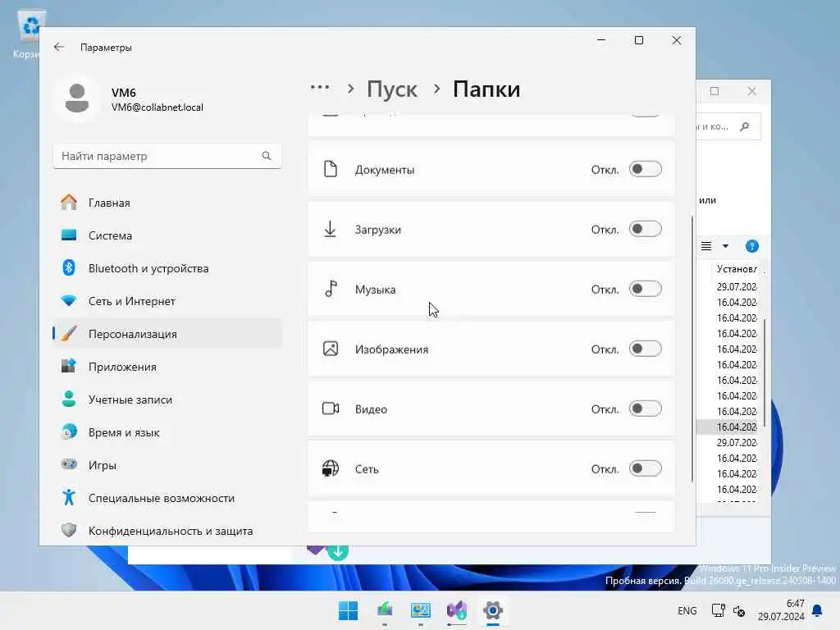Open the Control Panel taskbar icon
Image resolution: width=840 pixels, height=630 pixels.
[421, 610]
